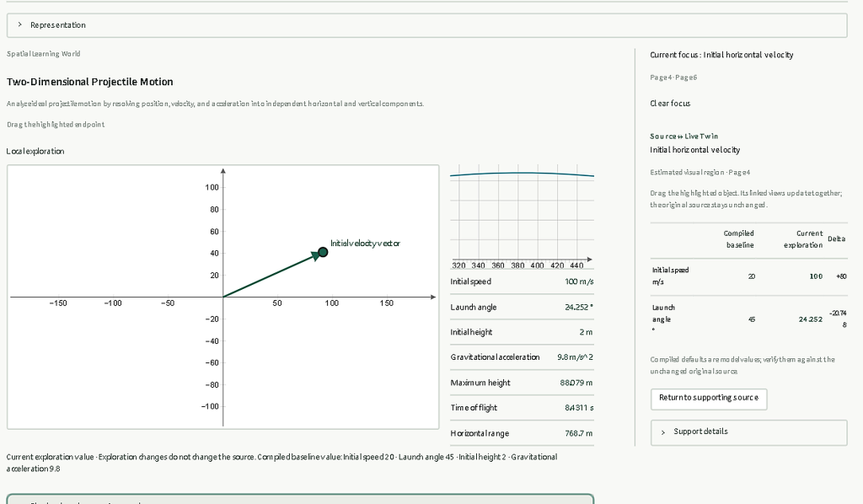Click the Maximum height value in metres
The image size is (863, 504).
tap(576, 383)
